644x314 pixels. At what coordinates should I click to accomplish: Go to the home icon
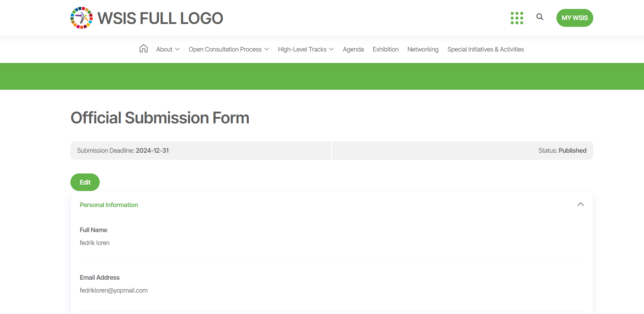pyautogui.click(x=144, y=49)
